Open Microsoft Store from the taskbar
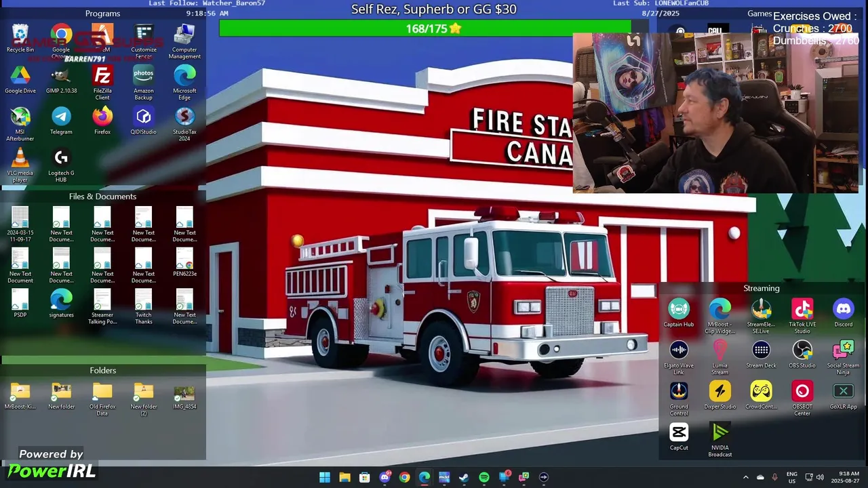The image size is (868, 488). click(x=365, y=477)
